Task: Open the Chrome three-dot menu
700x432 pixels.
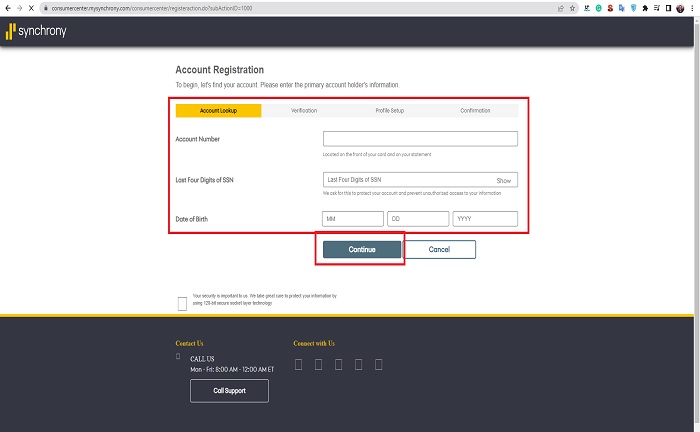Action: [690, 7]
